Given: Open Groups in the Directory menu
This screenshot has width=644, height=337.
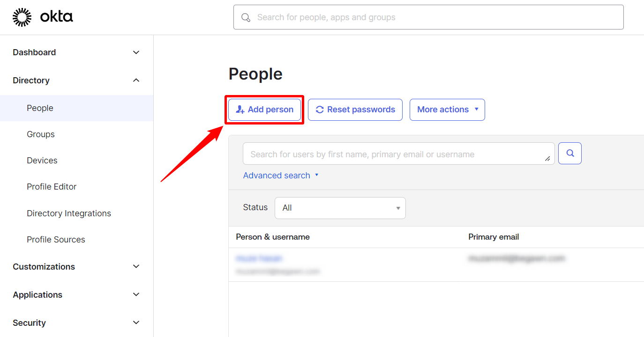Looking at the screenshot, I should point(41,134).
